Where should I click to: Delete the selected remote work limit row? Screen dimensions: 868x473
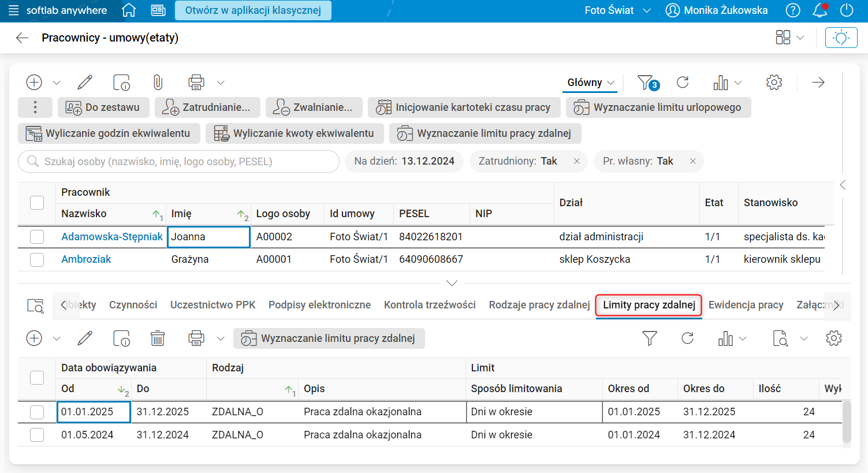(158, 338)
